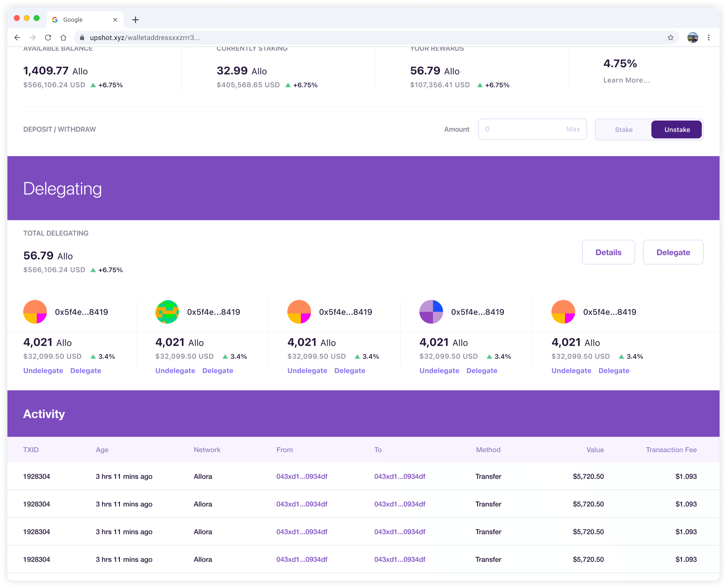Bookmark page with star icon

coord(670,38)
